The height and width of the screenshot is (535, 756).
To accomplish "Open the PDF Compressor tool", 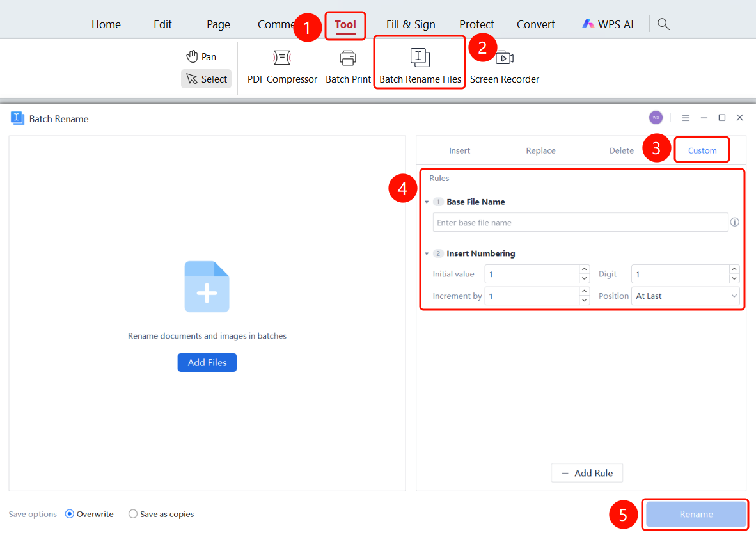I will click(x=282, y=67).
